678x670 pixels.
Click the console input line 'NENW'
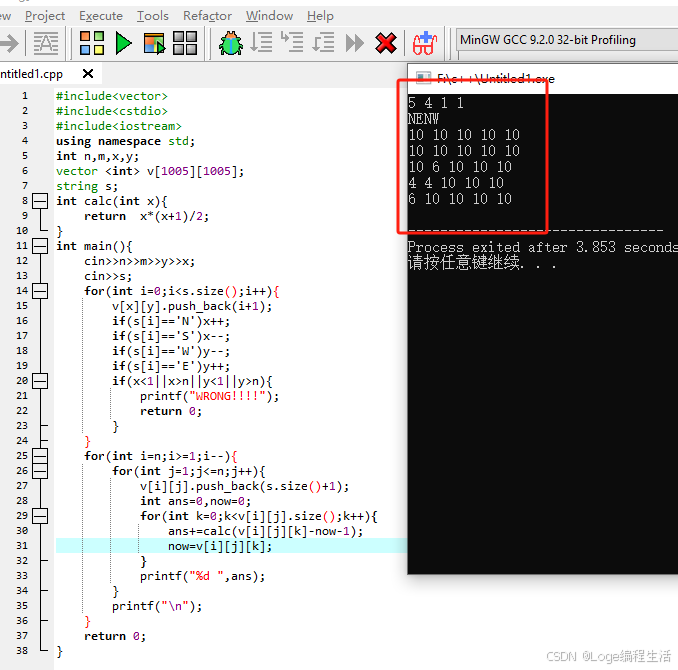coord(423,119)
